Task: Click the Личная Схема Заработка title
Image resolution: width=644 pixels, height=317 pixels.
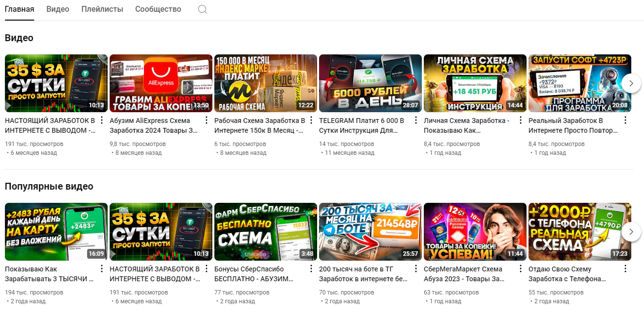Action: pyautogui.click(x=467, y=125)
